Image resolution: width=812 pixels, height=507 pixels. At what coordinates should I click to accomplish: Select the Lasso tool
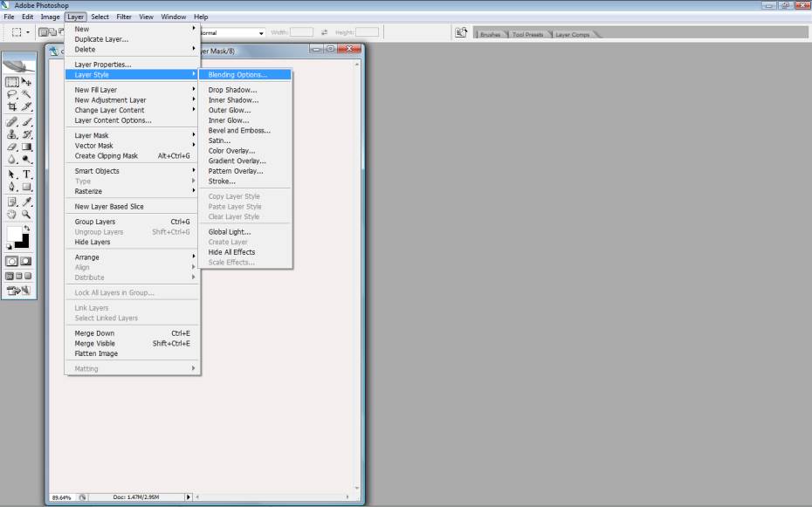(x=12, y=94)
